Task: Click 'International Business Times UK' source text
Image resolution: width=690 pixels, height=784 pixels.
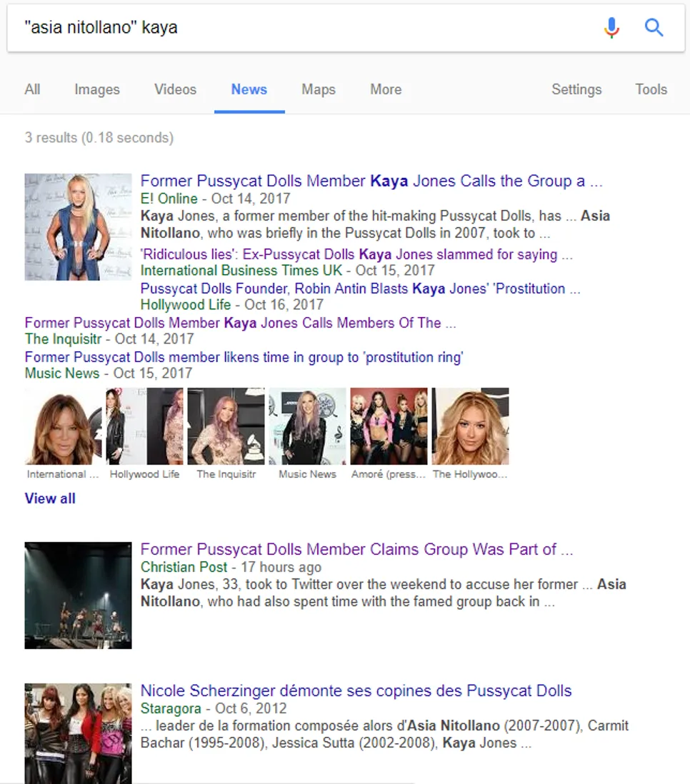Action: point(241,271)
